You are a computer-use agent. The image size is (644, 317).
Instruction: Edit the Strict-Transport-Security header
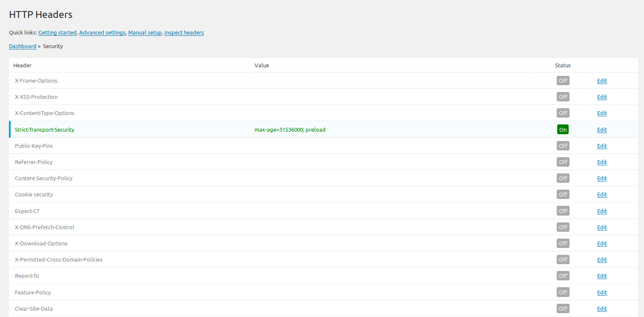[x=602, y=130]
